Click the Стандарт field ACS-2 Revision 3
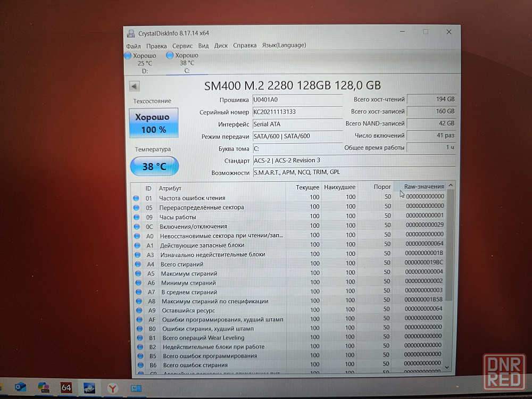Viewport: 532px width, 399px height. coord(354,161)
